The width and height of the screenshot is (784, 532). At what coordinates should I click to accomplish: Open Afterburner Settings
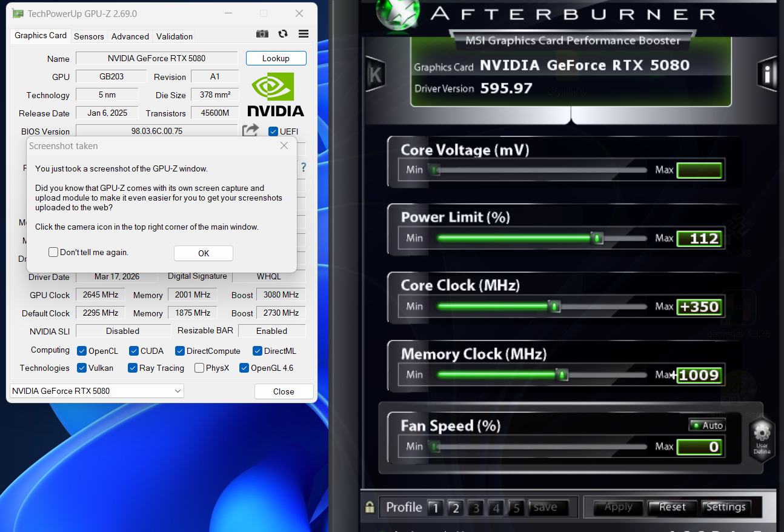pyautogui.click(x=725, y=508)
